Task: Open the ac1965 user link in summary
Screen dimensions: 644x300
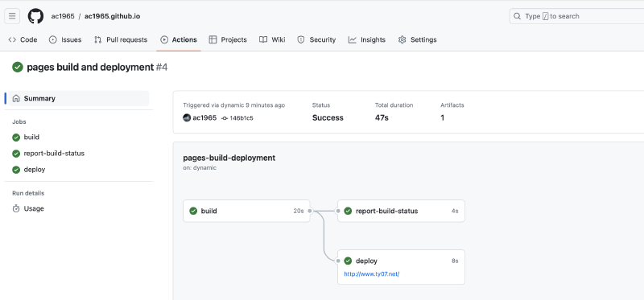Action: [x=204, y=117]
